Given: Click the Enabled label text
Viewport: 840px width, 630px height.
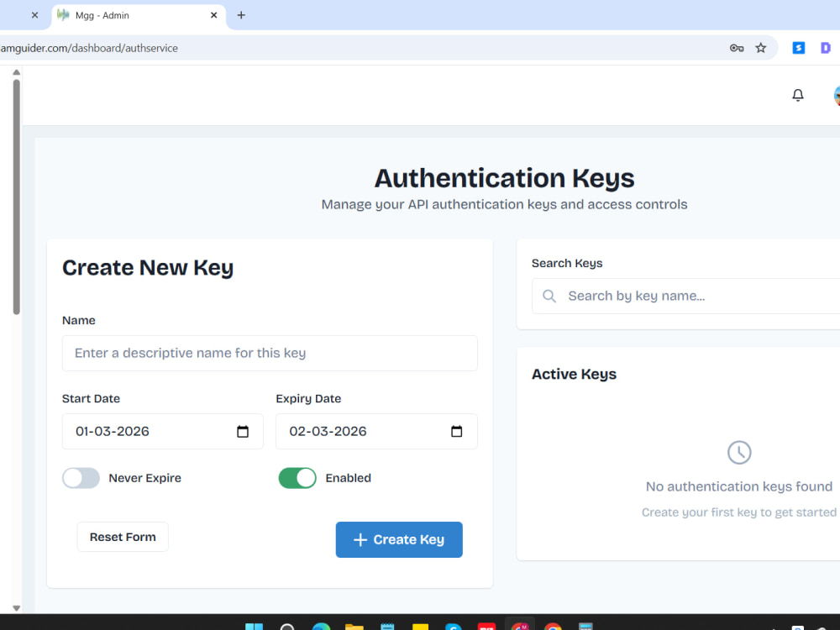Looking at the screenshot, I should tap(349, 478).
